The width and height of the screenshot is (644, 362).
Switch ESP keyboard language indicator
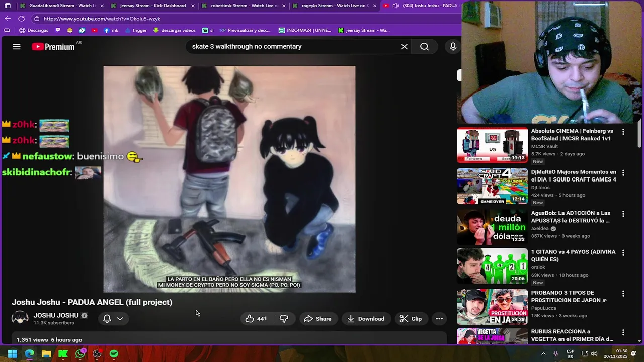pyautogui.click(x=571, y=354)
